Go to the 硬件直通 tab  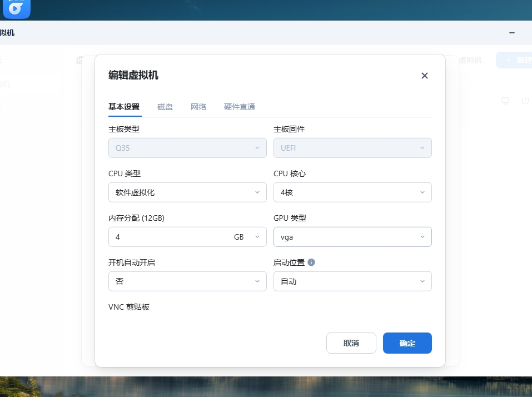240,107
